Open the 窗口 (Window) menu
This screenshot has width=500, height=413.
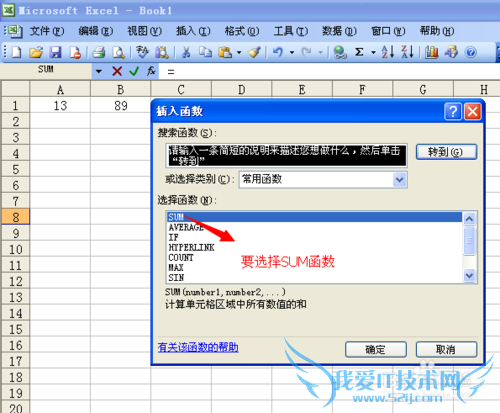tap(388, 31)
